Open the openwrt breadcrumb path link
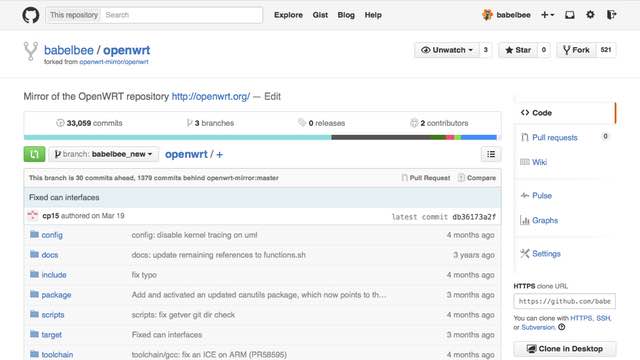Viewport: 640px width, 360px height. point(186,154)
